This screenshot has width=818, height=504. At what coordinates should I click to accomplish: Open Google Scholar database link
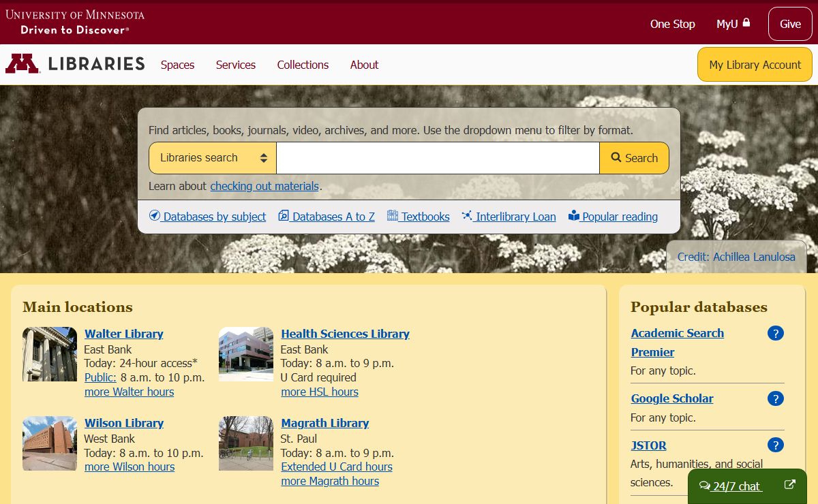(x=672, y=398)
